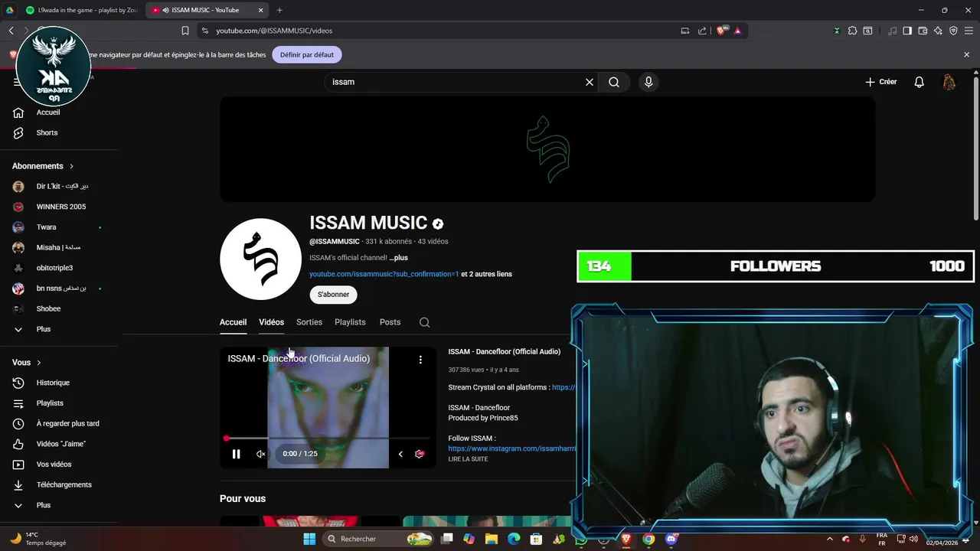Click the video progress bar
This screenshot has width=980, height=551.
(x=328, y=439)
